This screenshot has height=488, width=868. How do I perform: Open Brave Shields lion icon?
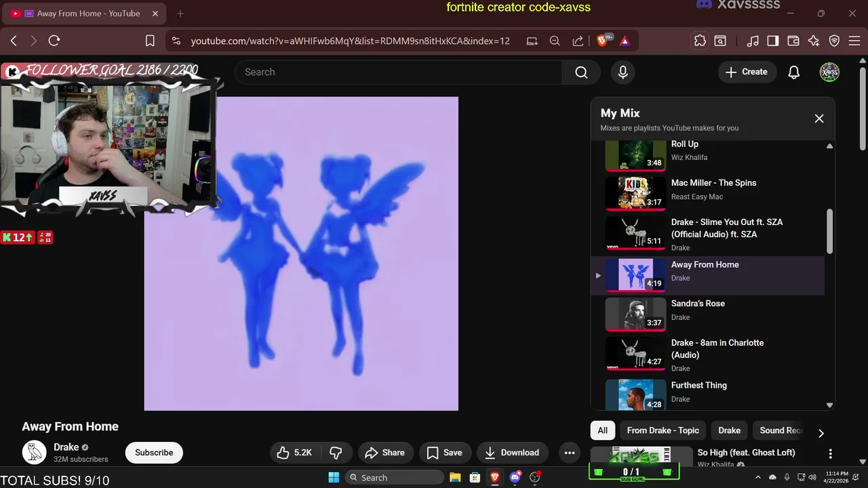(603, 41)
